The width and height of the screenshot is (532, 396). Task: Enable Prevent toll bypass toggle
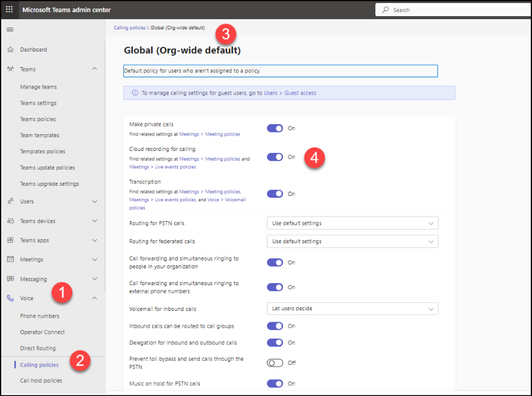point(275,363)
